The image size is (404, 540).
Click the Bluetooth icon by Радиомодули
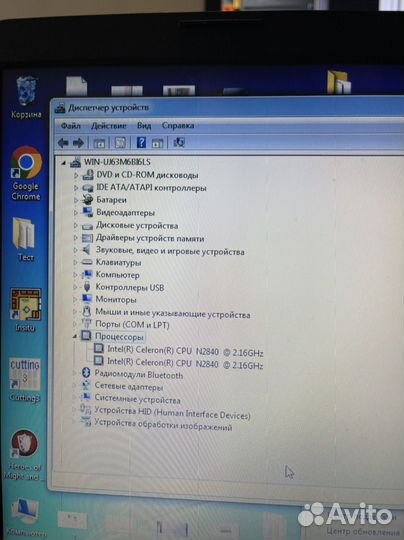86,372
